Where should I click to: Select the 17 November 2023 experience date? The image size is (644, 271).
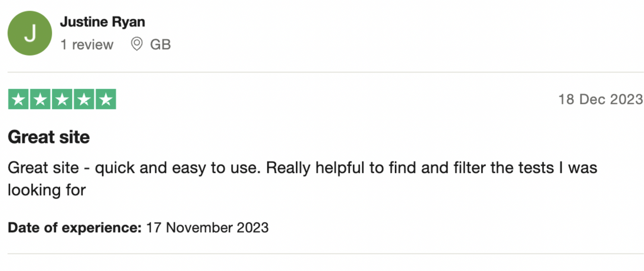click(x=207, y=228)
